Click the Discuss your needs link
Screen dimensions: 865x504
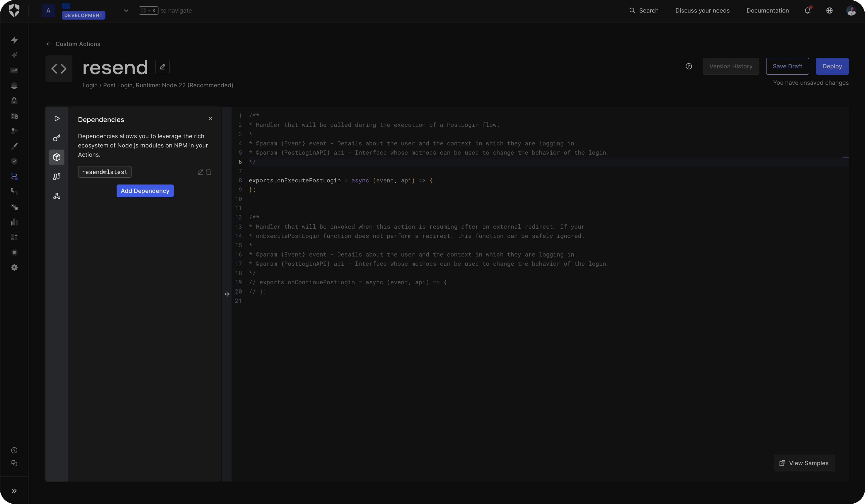[702, 11]
